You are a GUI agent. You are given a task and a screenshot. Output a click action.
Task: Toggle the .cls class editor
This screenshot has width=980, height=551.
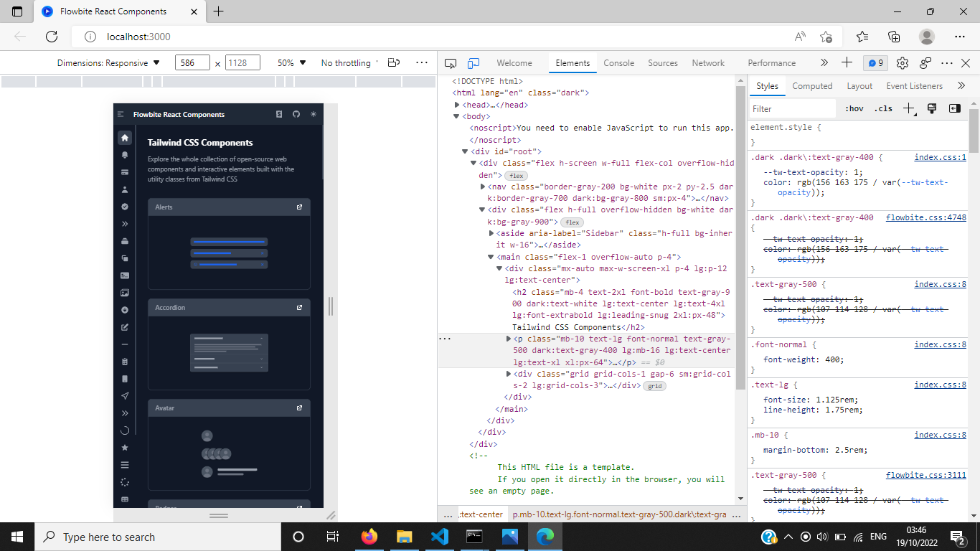coord(882,108)
